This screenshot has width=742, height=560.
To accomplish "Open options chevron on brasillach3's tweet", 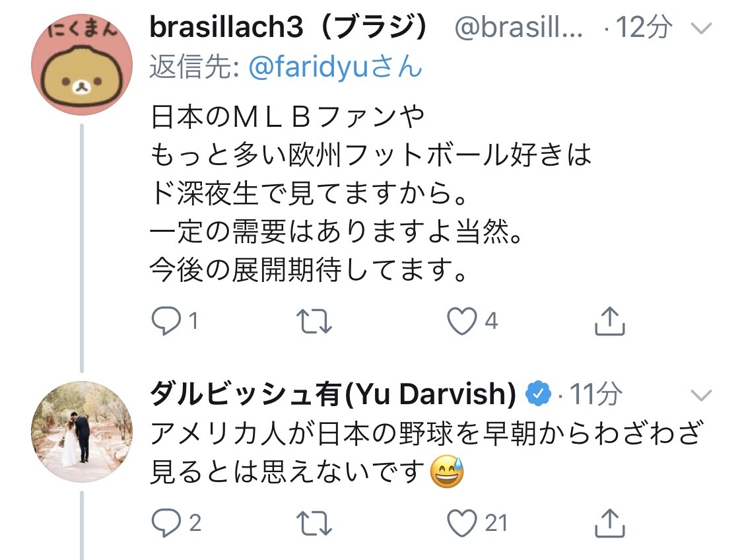I will [x=701, y=29].
